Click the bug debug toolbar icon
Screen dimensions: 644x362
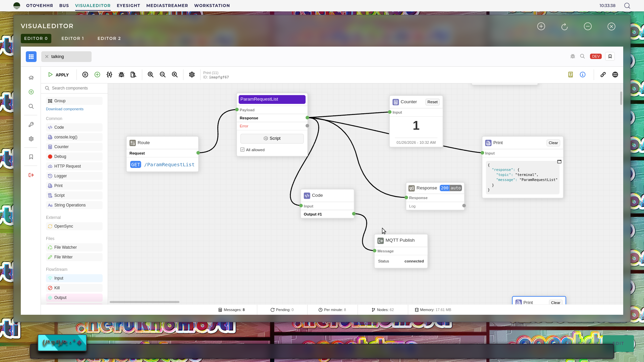pos(121,75)
